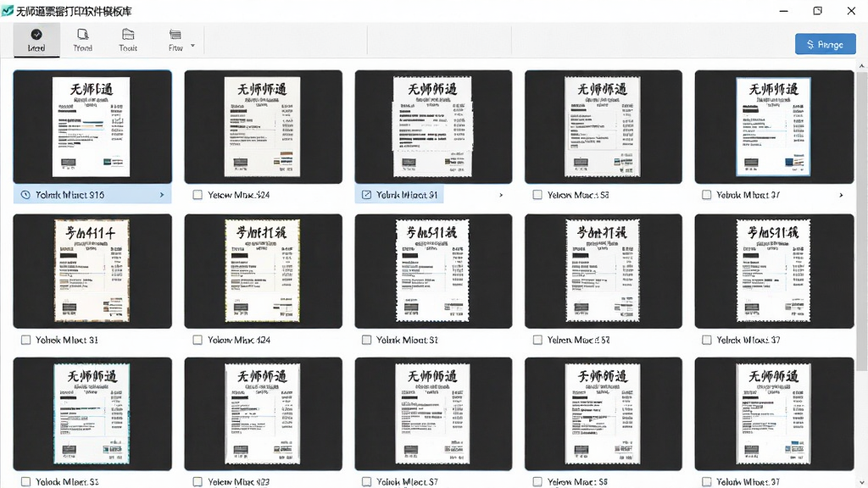The height and width of the screenshot is (488, 868).
Task: Expand the chevron right of the checked 91 label
Action: 501,195
